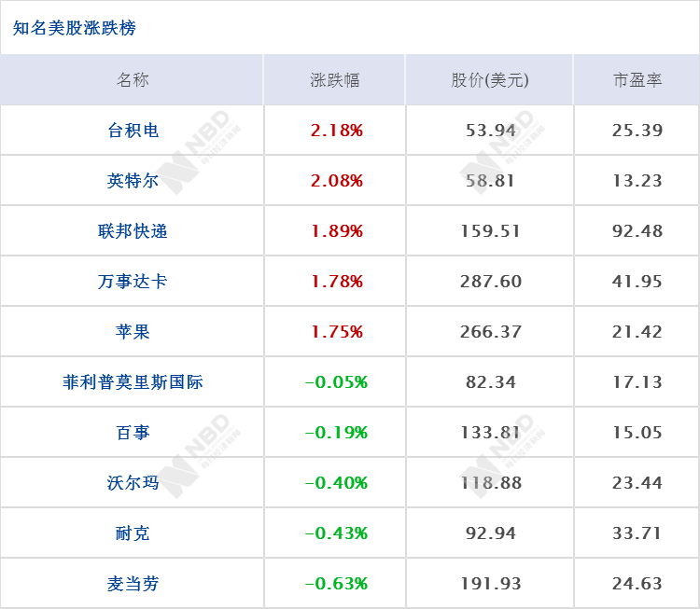Click the 266.37 price cell
This screenshot has width=700, height=609.
(x=491, y=332)
